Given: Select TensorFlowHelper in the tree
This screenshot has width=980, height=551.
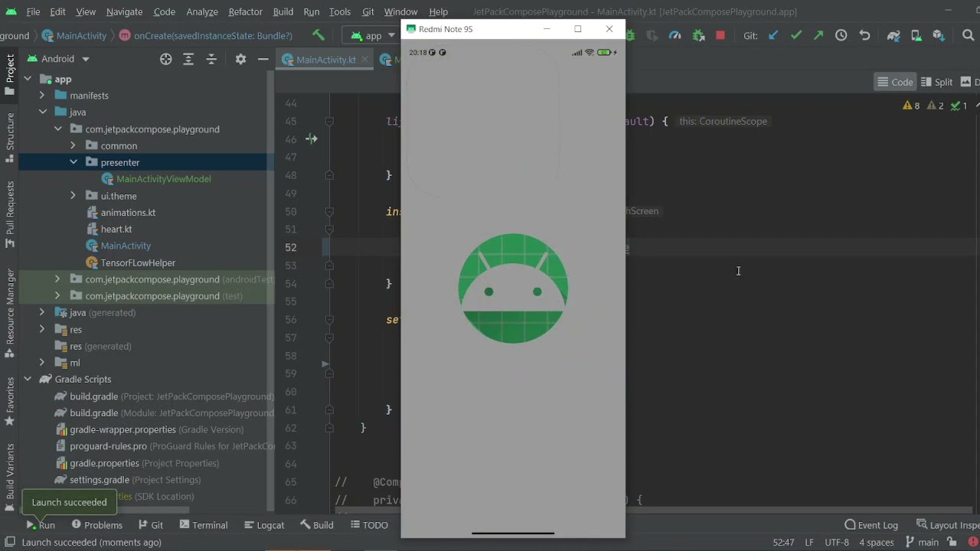Looking at the screenshot, I should [138, 262].
